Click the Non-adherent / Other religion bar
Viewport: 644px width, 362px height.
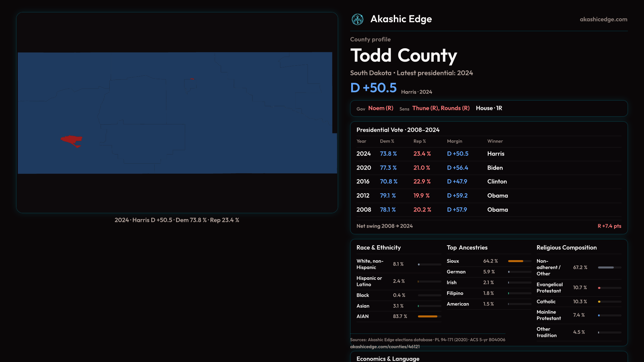606,267
